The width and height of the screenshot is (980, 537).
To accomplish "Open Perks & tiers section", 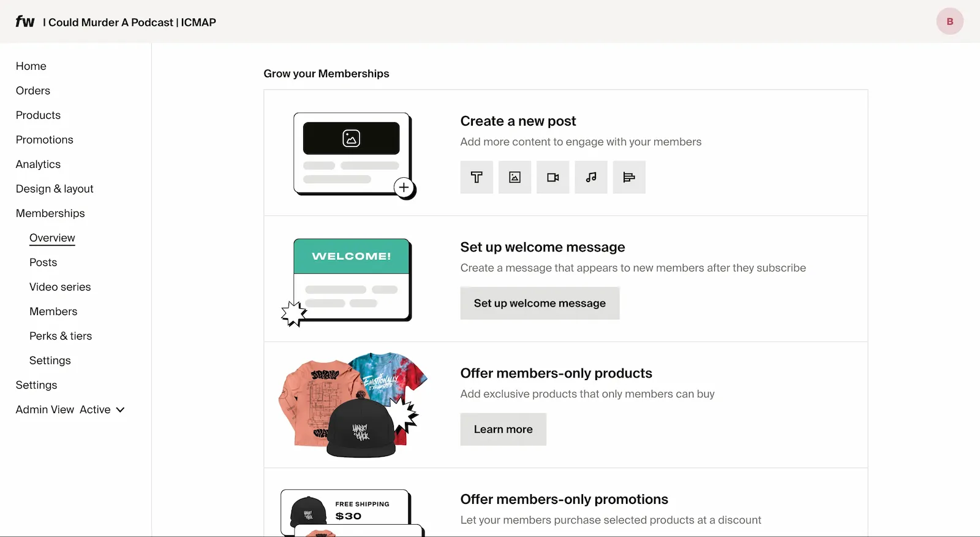I will pyautogui.click(x=61, y=336).
